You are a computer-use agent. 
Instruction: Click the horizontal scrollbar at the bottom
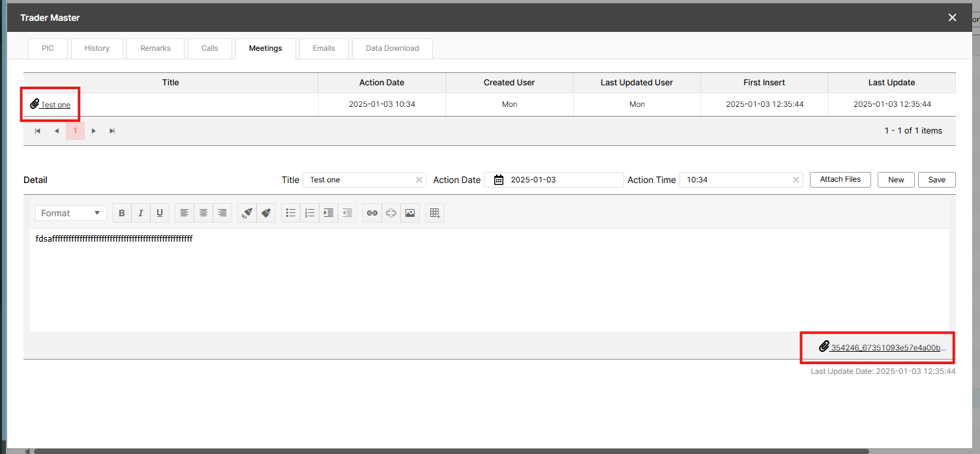click(450, 451)
